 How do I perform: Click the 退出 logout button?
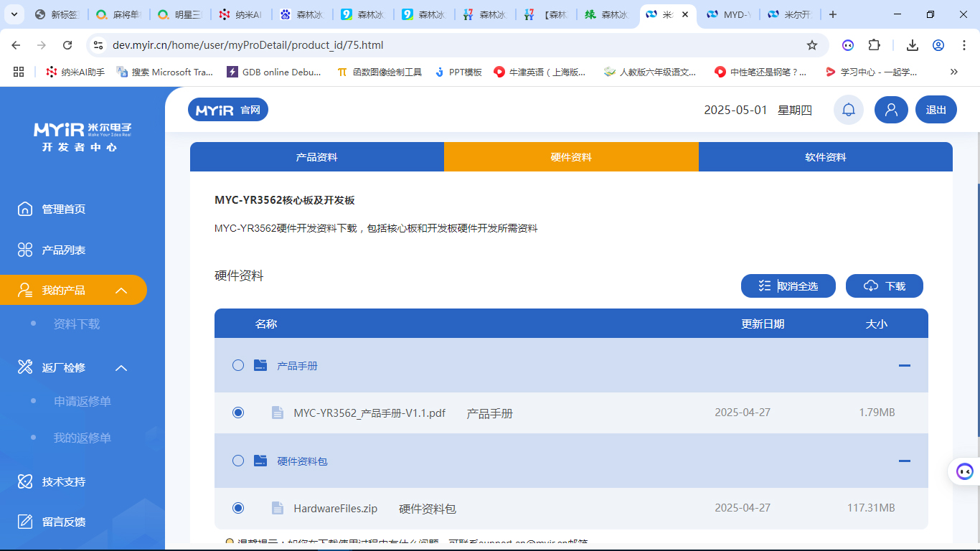tap(936, 110)
